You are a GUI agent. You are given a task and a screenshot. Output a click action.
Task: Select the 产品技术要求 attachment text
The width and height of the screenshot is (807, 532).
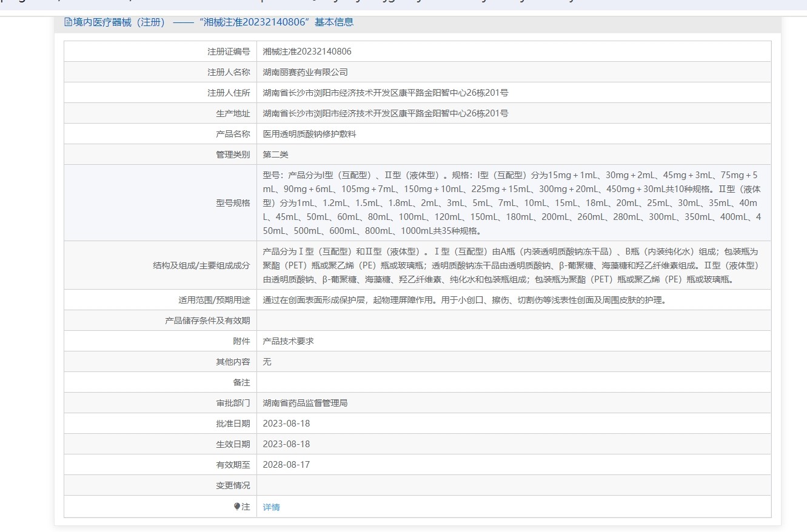click(288, 341)
